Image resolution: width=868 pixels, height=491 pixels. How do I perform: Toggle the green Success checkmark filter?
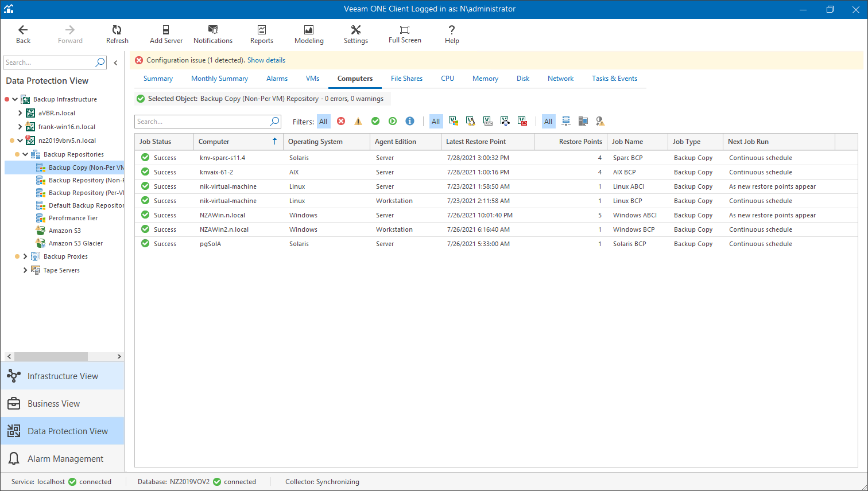375,121
